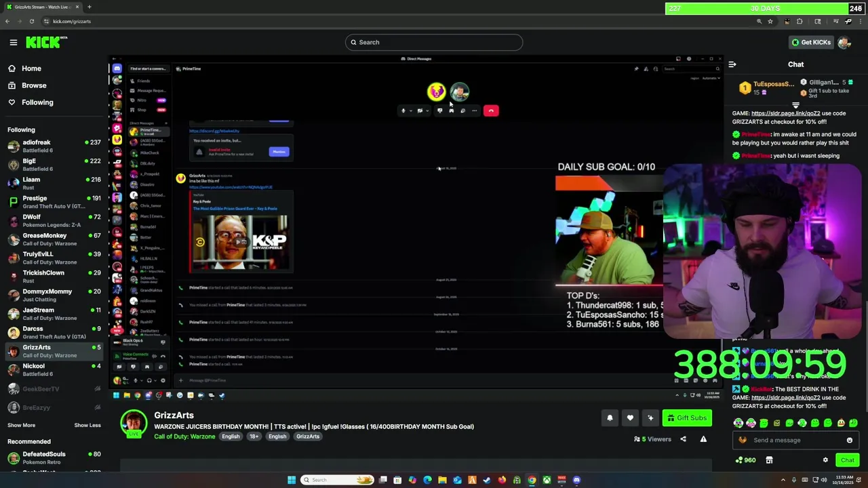Collapse the chat panel arrow
The height and width of the screenshot is (488, 868).
coord(732,64)
